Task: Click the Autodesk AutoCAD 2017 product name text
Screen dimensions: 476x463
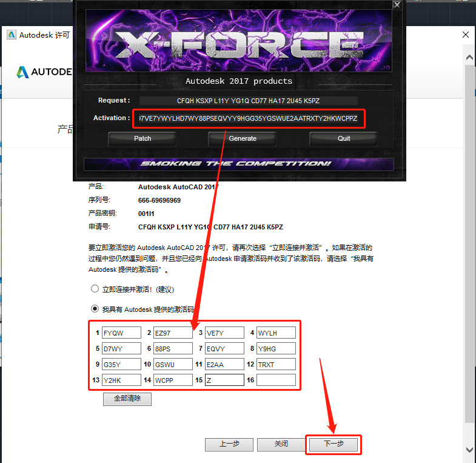Action: point(178,187)
